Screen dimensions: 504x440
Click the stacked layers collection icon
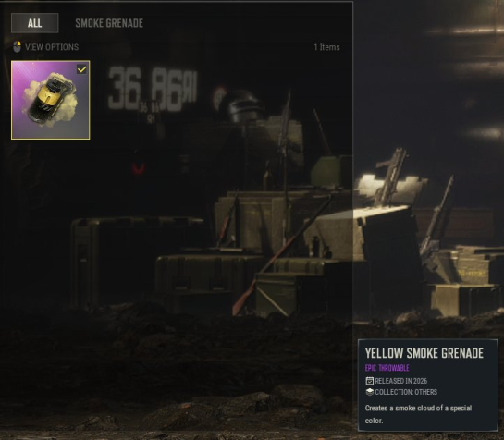tap(369, 392)
